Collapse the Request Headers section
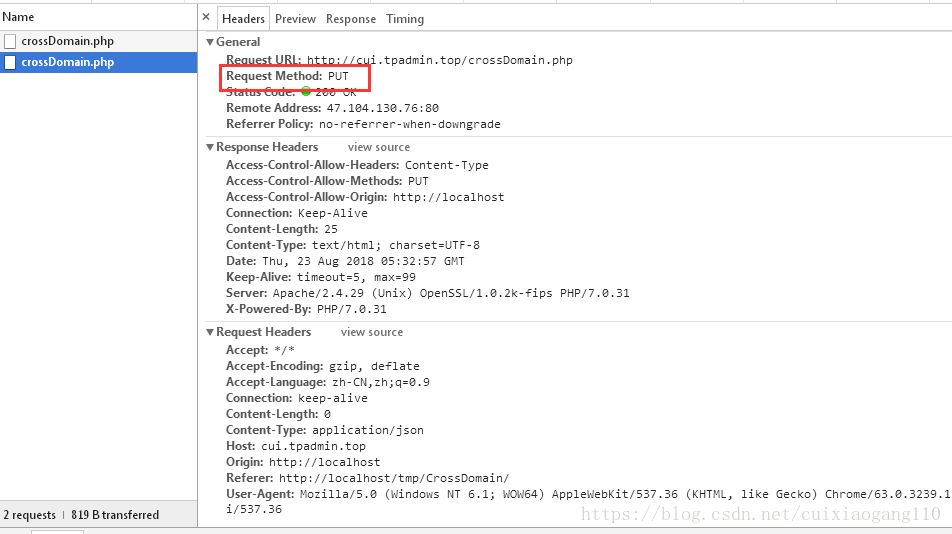The height and width of the screenshot is (534, 952). pyautogui.click(x=210, y=332)
